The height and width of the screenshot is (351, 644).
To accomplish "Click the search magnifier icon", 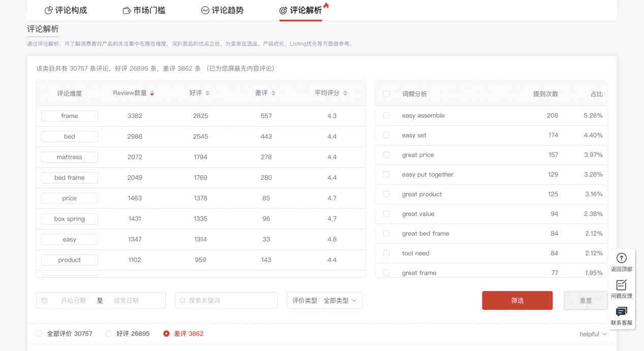I will (182, 301).
